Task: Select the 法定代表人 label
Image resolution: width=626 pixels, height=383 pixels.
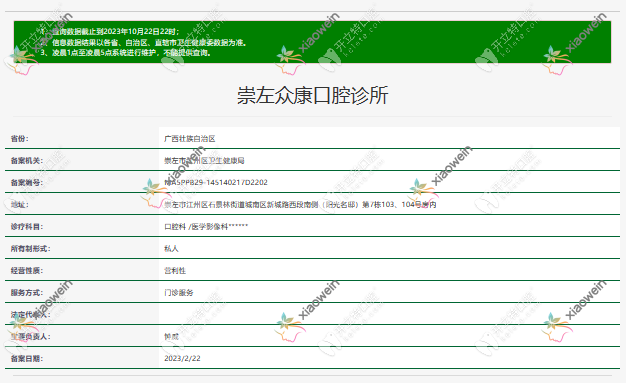Action: tap(30, 314)
